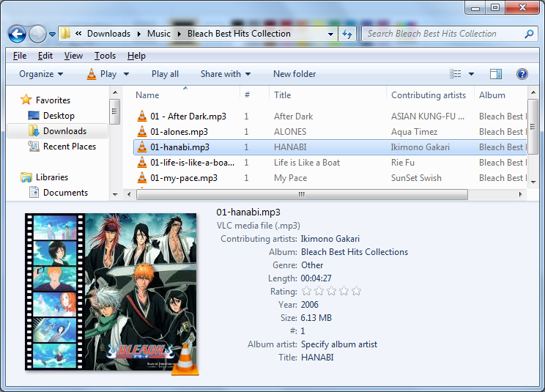Change view using the view icon
Screen dimensions: 545x392
tap(456, 74)
